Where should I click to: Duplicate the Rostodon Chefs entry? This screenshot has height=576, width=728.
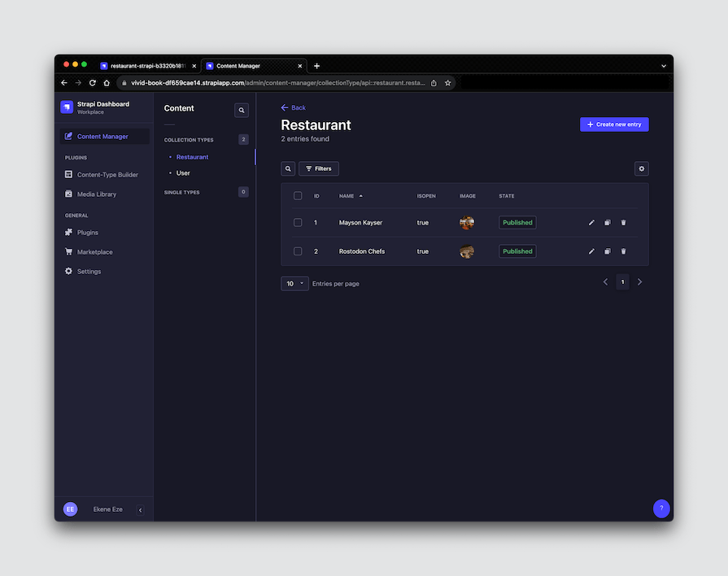[607, 251]
